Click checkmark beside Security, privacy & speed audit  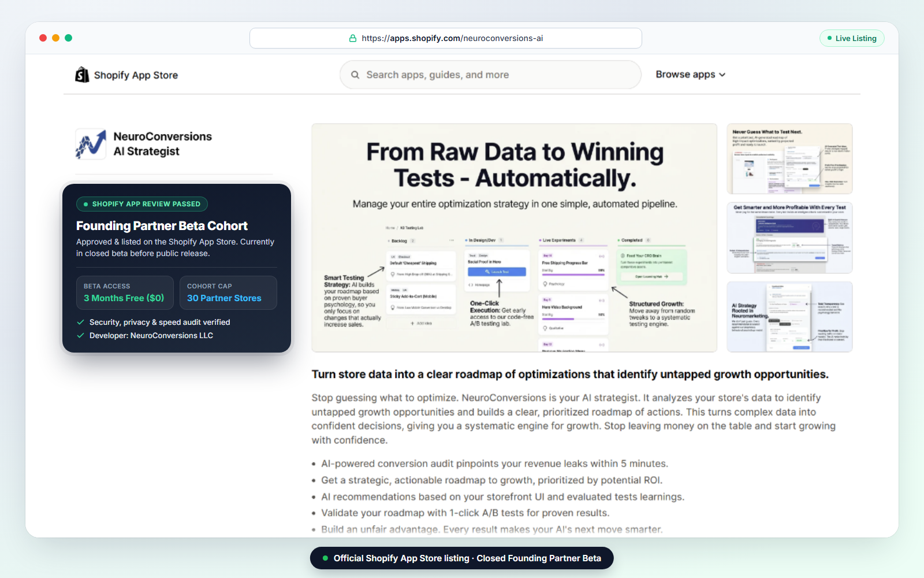coord(80,322)
